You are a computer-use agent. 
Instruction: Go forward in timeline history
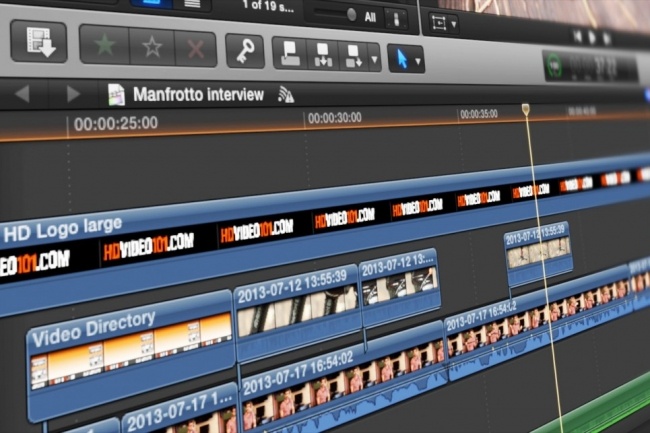tap(73, 94)
